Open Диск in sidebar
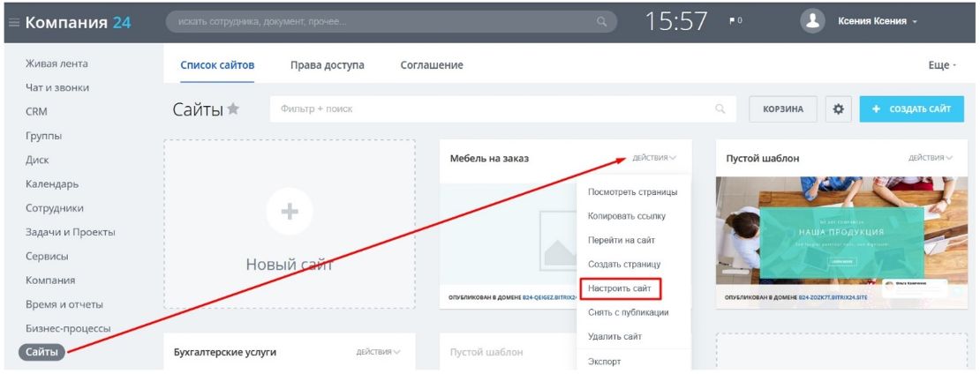This screenshot has height=374, width=980. pyautogui.click(x=37, y=160)
